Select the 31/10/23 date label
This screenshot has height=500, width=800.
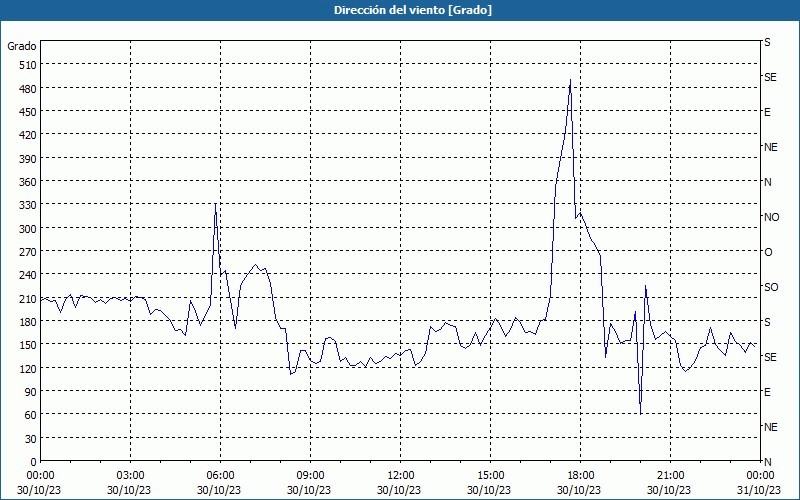tap(759, 490)
